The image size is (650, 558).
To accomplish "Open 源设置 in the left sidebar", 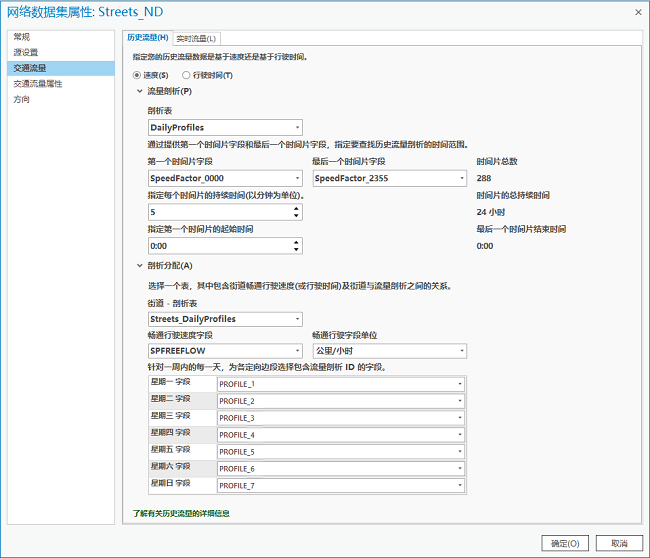I will pyautogui.click(x=26, y=52).
